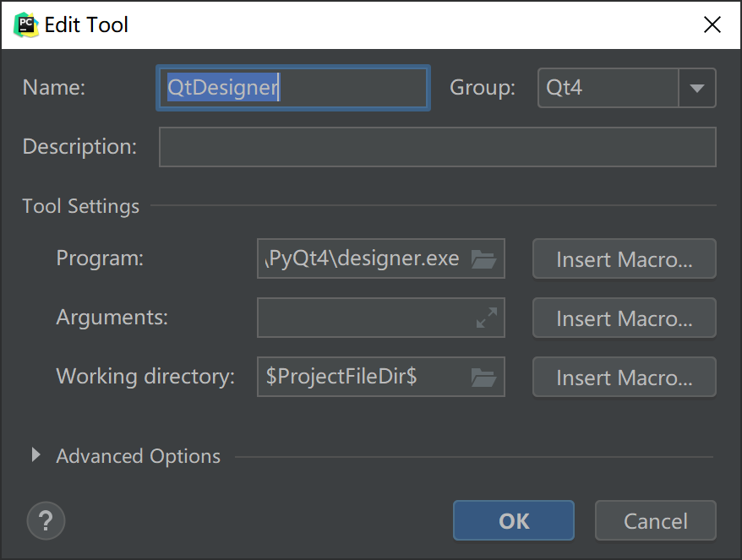The image size is (742, 560).
Task: Browse for Working directory folder icon
Action: pos(483,378)
